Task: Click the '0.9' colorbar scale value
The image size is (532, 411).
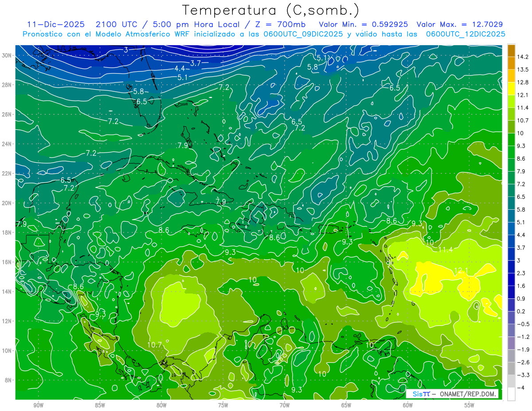Action: [522, 299]
